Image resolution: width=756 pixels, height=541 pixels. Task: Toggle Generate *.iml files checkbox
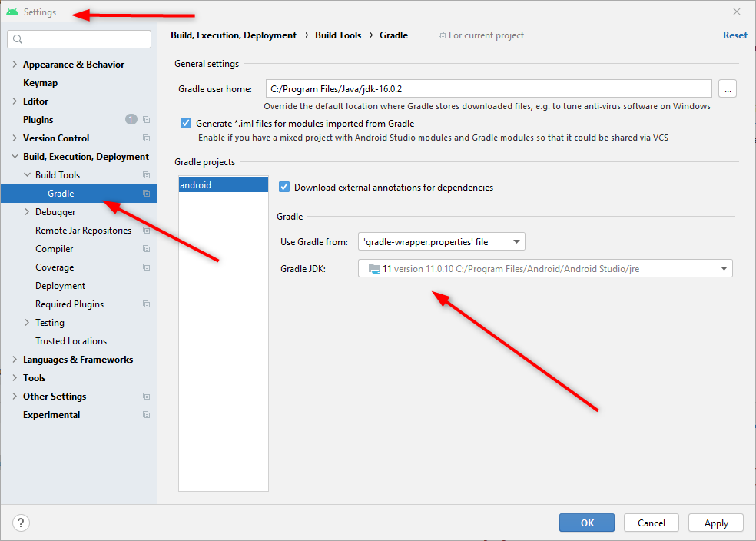(x=186, y=124)
